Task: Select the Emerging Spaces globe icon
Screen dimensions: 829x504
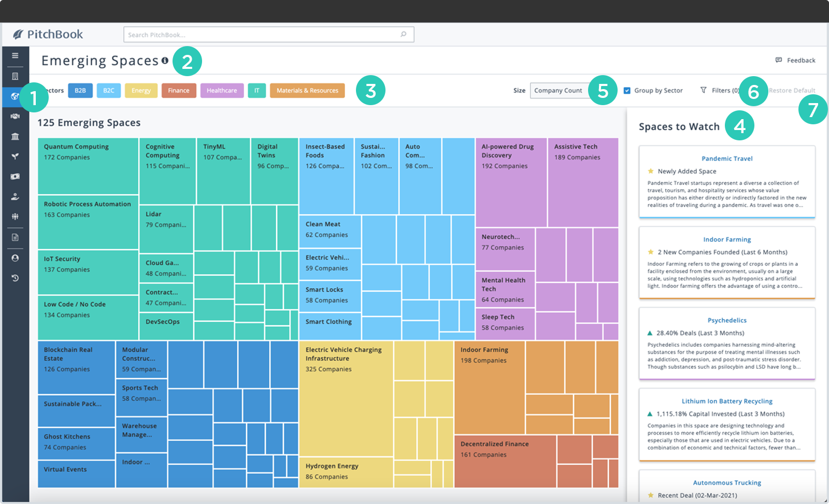Action: [15, 96]
